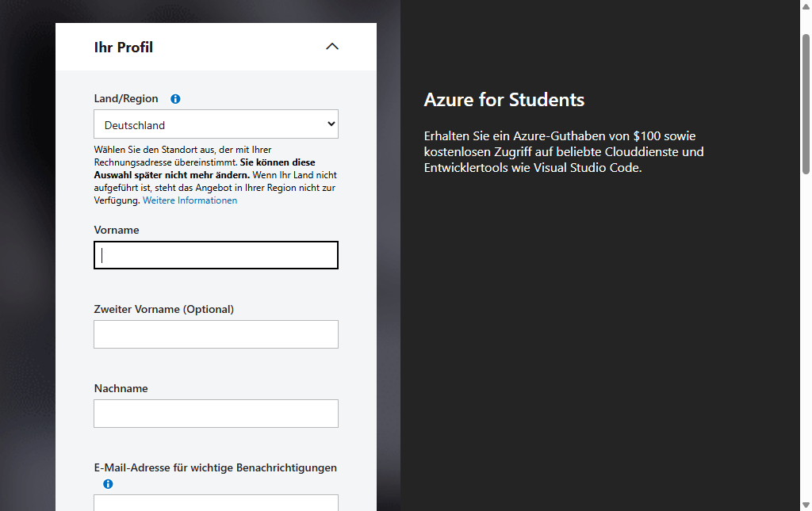Open the Weitere Informationen link
The image size is (812, 511).
tap(190, 200)
